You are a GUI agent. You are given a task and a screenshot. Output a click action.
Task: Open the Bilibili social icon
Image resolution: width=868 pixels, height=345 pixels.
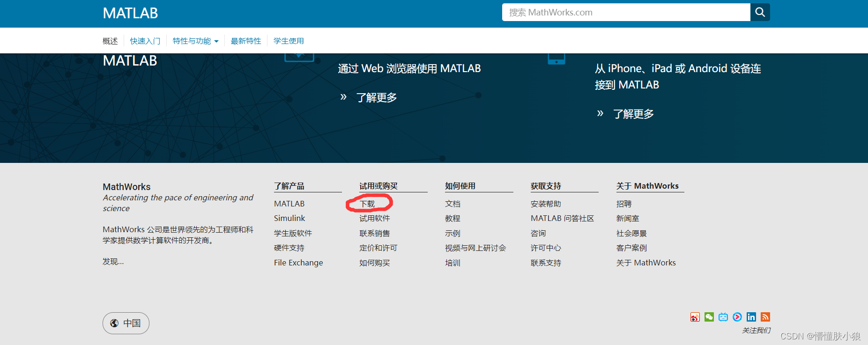[x=723, y=317]
